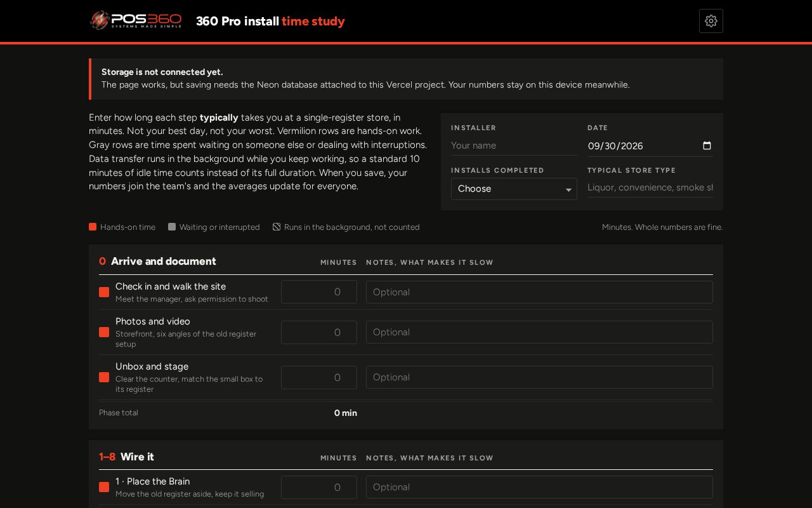Screen dimensions: 812x508
Task: Click the 'TYPICAL STORE TYPE' field label
Action: point(632,170)
